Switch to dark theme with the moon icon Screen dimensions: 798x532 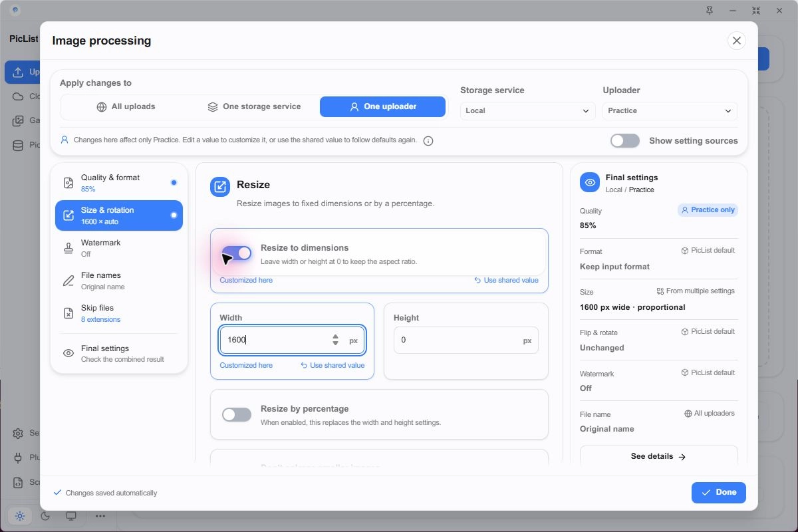click(x=45, y=515)
